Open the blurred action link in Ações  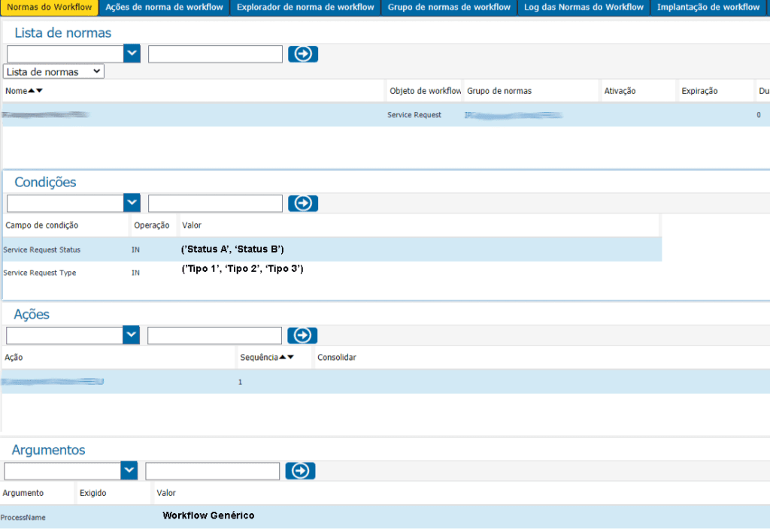[53, 381]
